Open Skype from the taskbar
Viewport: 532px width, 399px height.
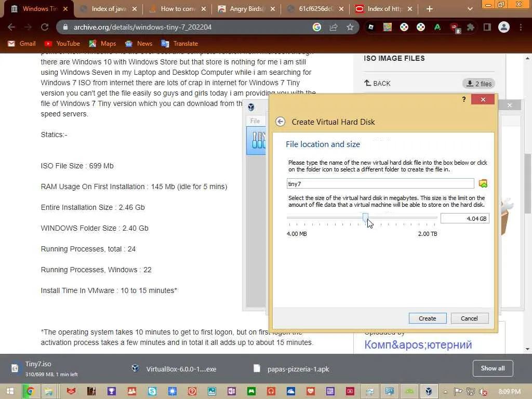pyautogui.click(x=152, y=391)
